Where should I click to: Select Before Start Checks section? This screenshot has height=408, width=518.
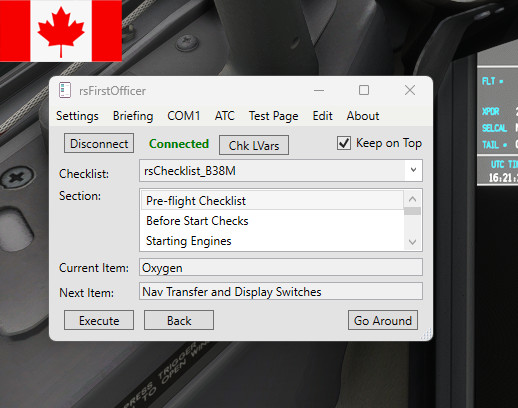272,221
